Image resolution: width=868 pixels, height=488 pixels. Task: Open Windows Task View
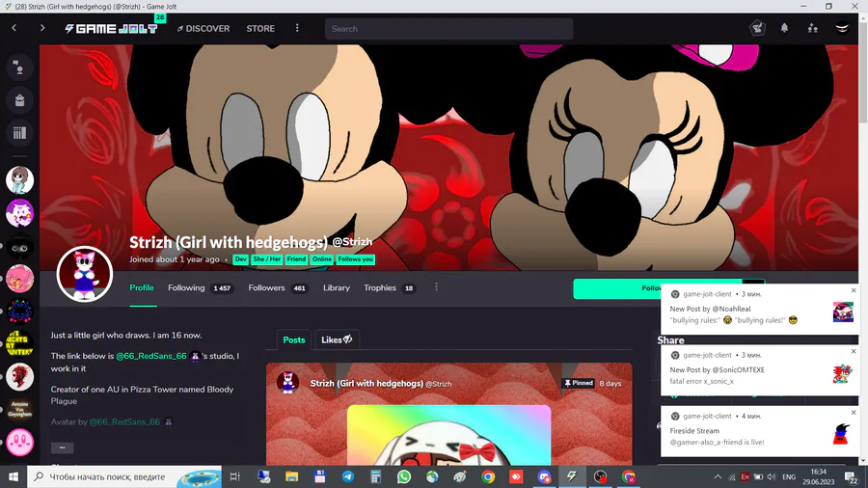coord(234,476)
